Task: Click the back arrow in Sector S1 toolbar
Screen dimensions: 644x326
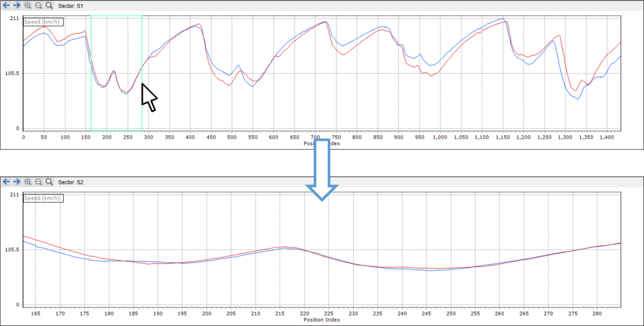Action: [x=6, y=6]
